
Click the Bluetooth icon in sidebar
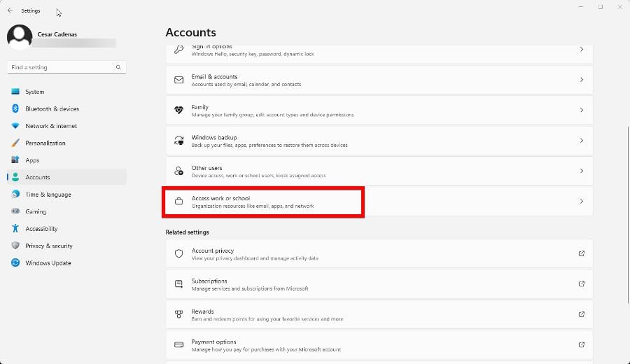[15, 108]
